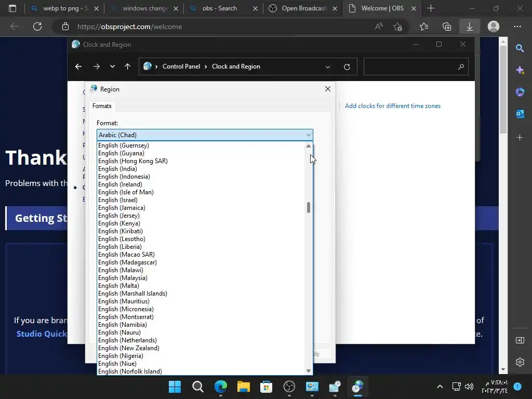The image size is (532, 399).
Task: Open Edge profile avatar
Action: coord(494,26)
